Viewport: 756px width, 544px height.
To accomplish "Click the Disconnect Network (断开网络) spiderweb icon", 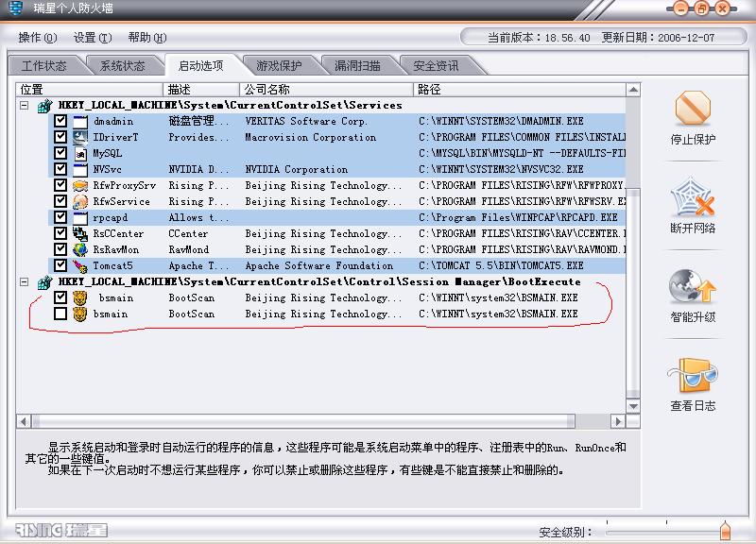I will click(693, 197).
